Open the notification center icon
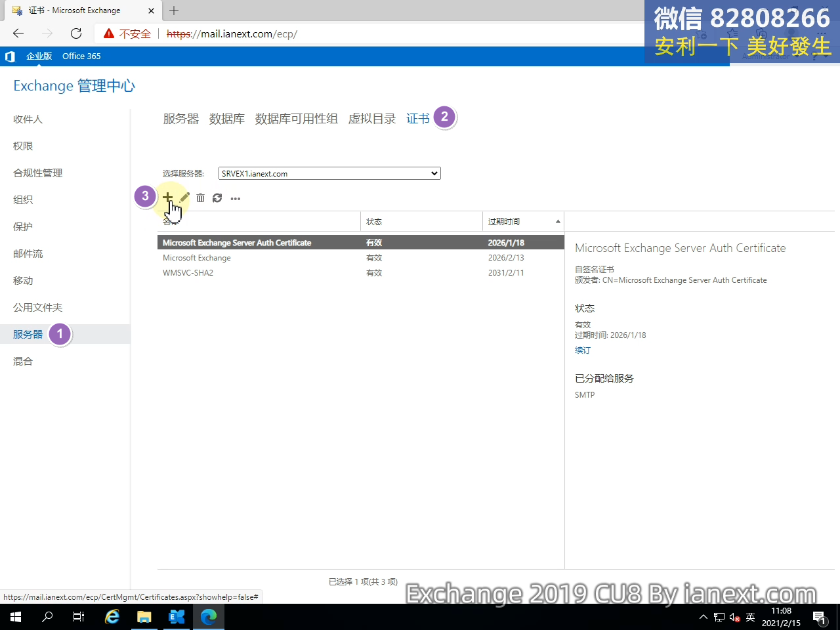This screenshot has width=840, height=630. click(x=819, y=617)
